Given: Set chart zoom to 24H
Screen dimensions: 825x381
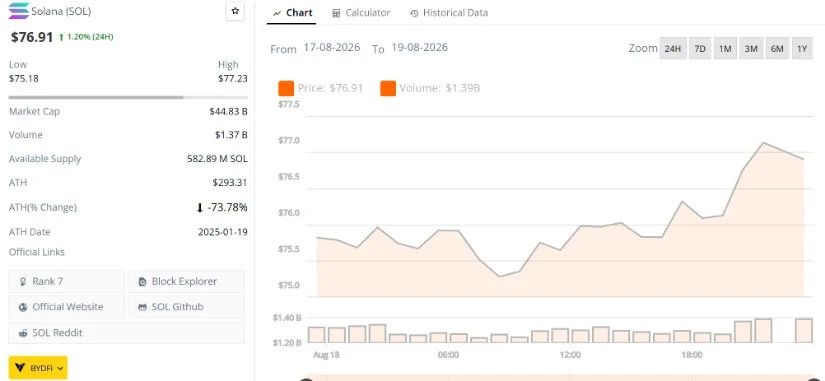Looking at the screenshot, I should pos(672,48).
